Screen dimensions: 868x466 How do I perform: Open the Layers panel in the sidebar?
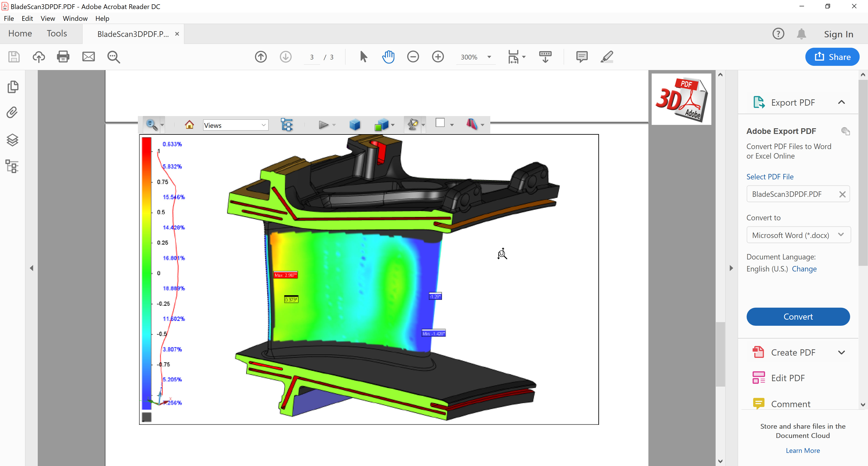(x=12, y=140)
